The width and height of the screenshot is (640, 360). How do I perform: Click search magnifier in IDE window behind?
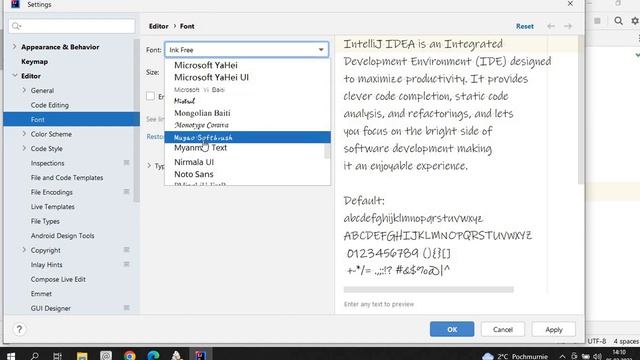618,21
